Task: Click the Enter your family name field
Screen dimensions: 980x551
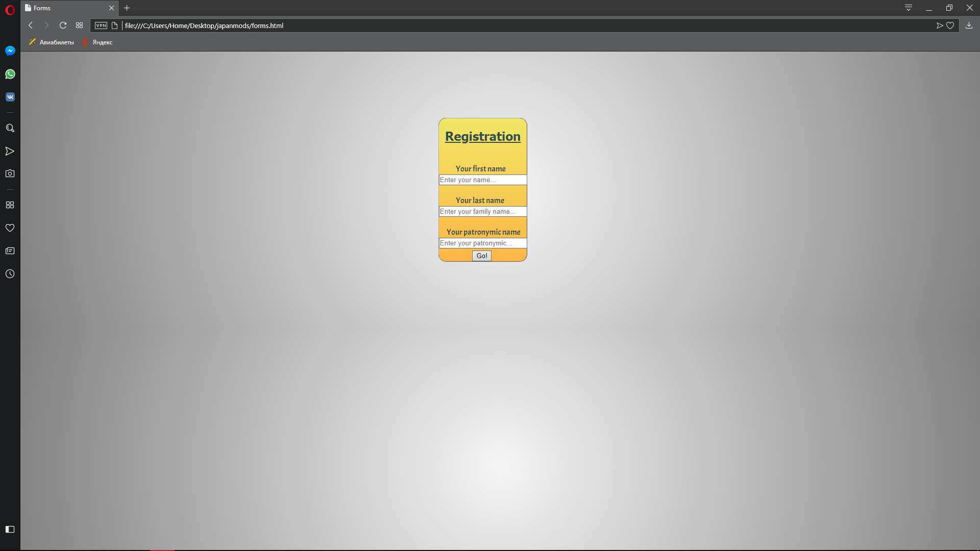Action: 482,211
